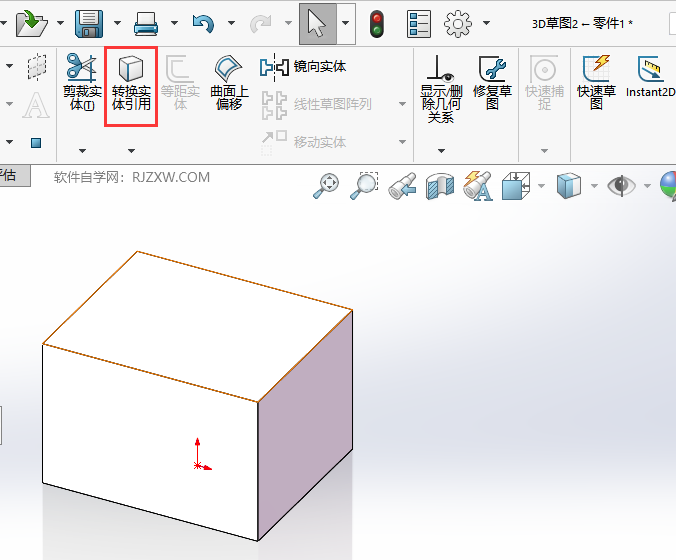Expand dropdown under Trim Entities
Image resolution: width=676 pixels, height=560 pixels.
point(82,151)
